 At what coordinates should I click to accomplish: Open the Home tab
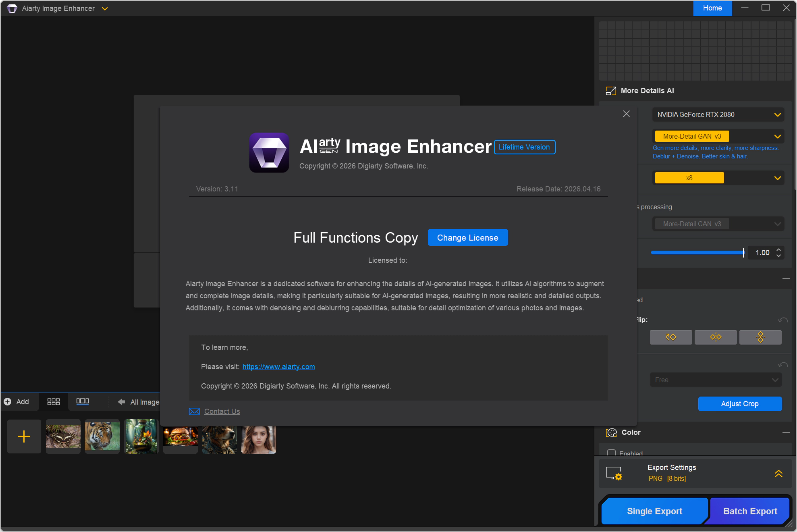coord(712,8)
